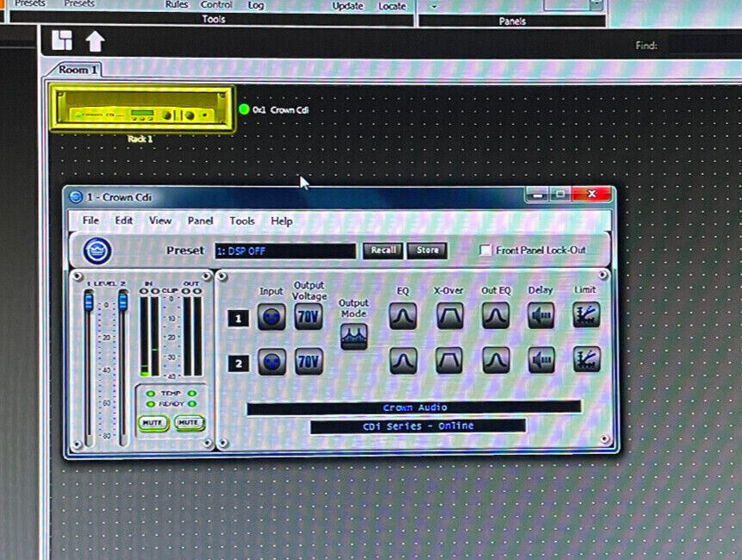742x560 pixels.
Task: Click the Crown Audio display text
Action: [x=415, y=408]
